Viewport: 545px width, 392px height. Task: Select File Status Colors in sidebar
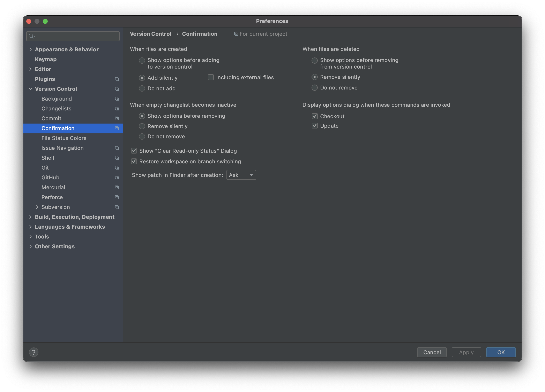tap(64, 138)
